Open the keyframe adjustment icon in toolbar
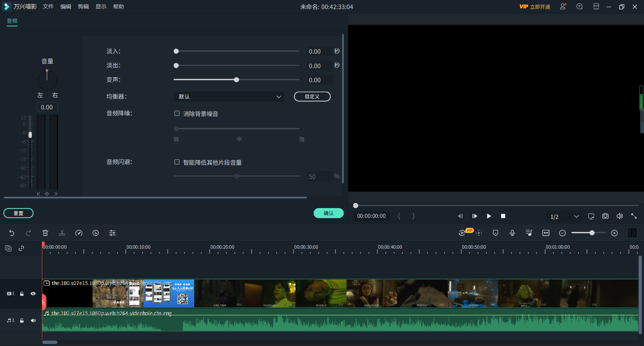This screenshot has width=644, height=346. coord(112,233)
